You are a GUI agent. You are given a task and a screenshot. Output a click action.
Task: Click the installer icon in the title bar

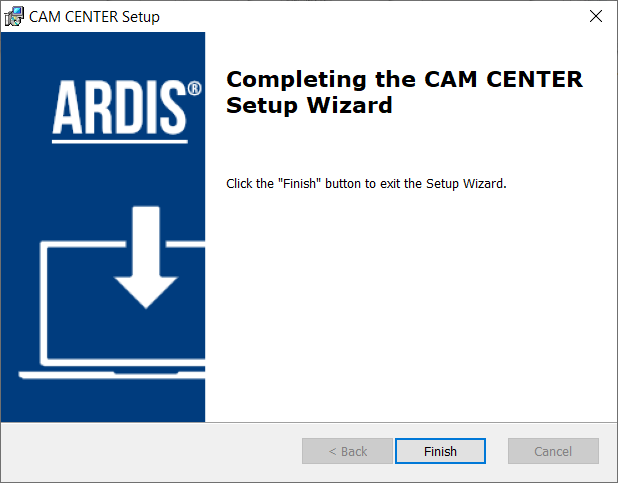point(14,17)
